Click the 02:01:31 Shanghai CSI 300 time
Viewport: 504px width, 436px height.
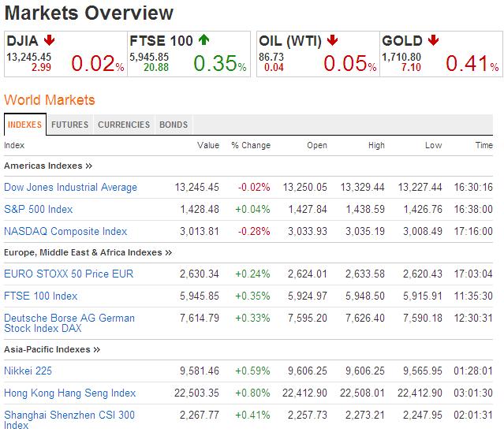pos(473,415)
